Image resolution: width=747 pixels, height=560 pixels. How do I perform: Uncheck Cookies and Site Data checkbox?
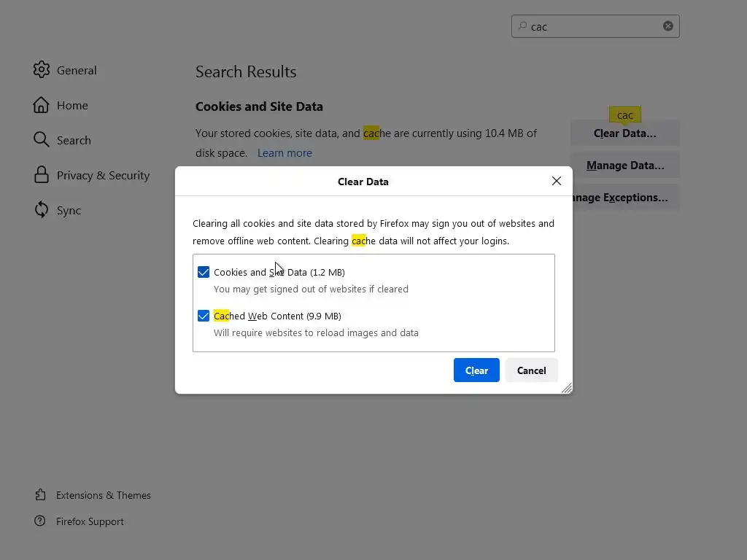coord(204,272)
